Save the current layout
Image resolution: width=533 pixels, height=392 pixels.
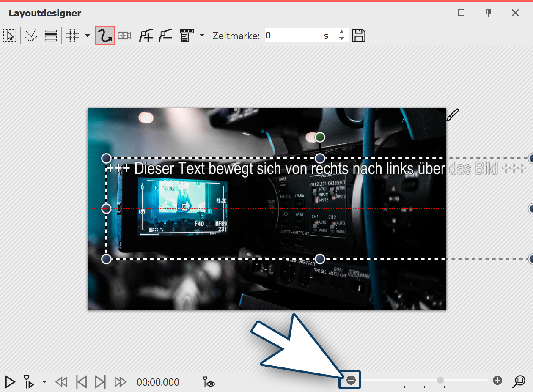point(359,36)
